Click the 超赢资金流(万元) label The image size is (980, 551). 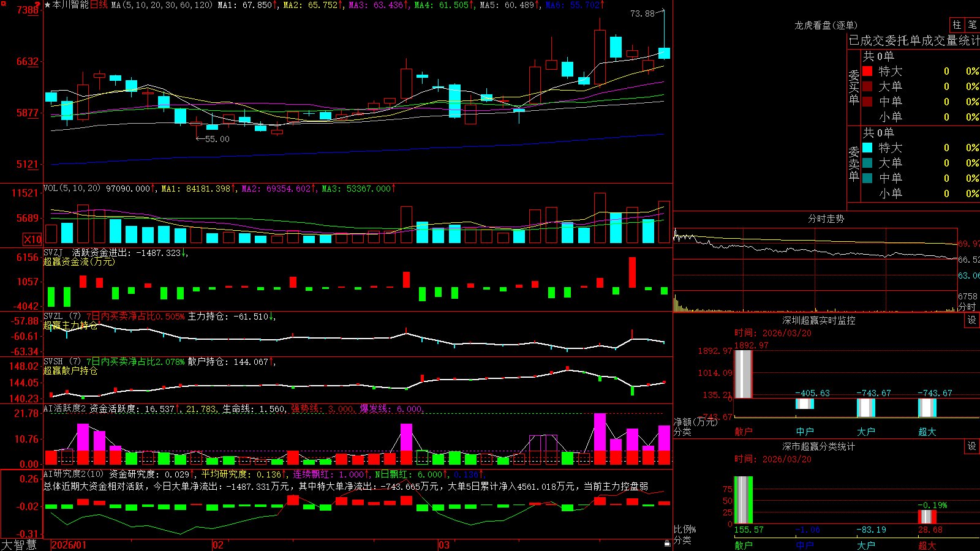coord(79,261)
